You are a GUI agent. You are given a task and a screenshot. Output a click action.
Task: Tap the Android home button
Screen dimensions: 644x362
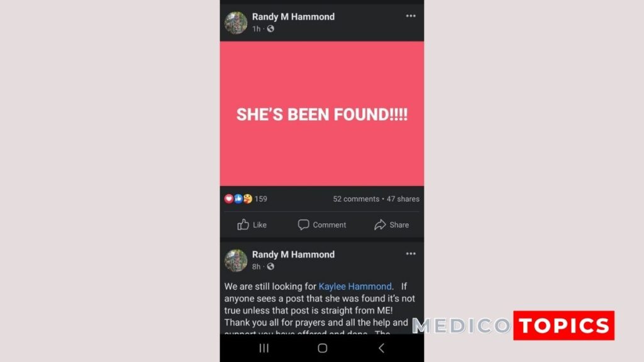[323, 348]
